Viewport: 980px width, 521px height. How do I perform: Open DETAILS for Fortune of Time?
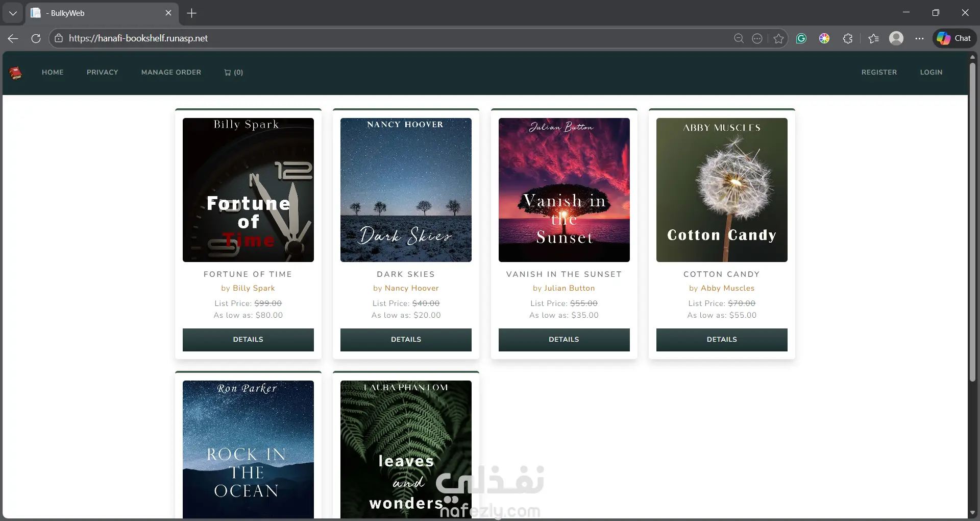248,340
